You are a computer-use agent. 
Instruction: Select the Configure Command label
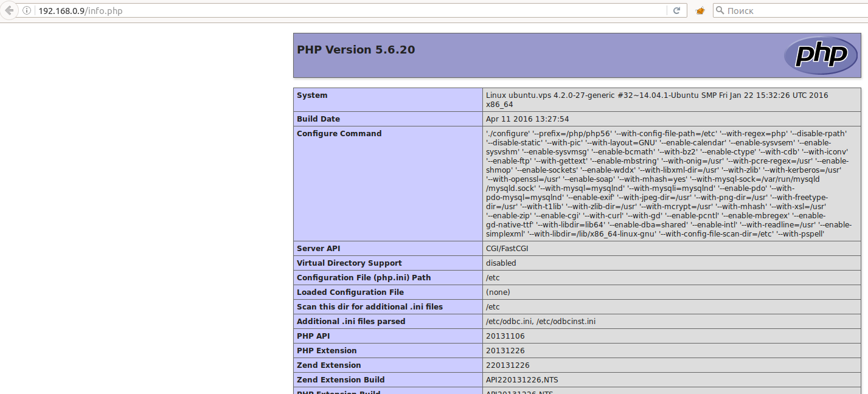click(x=339, y=134)
